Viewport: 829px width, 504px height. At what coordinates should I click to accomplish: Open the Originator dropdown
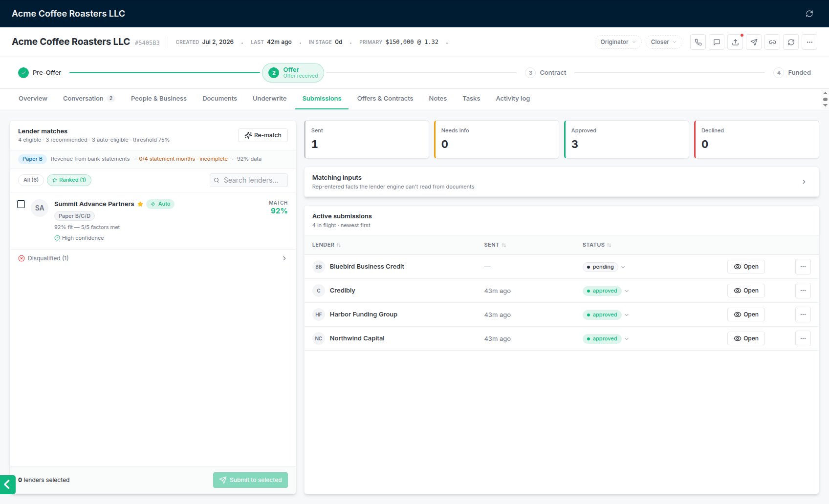[618, 42]
